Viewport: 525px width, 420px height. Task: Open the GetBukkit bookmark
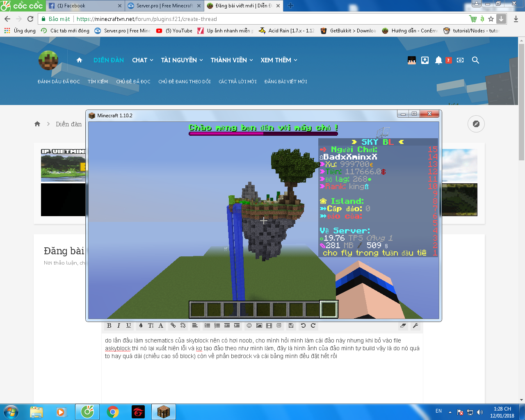(x=348, y=31)
